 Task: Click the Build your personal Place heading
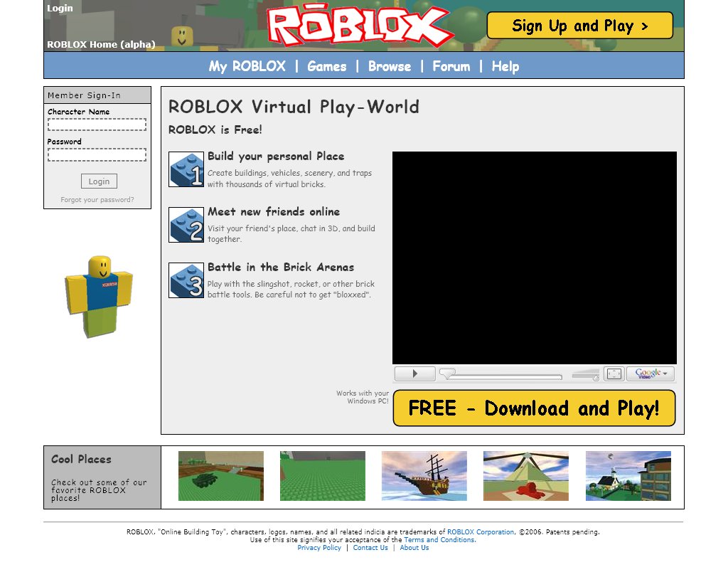276,157
